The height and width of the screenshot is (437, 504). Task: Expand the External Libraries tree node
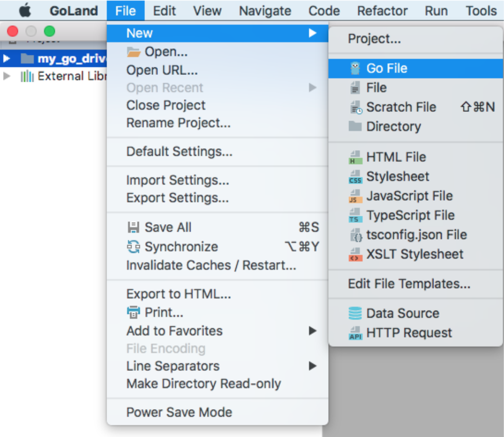point(7,77)
